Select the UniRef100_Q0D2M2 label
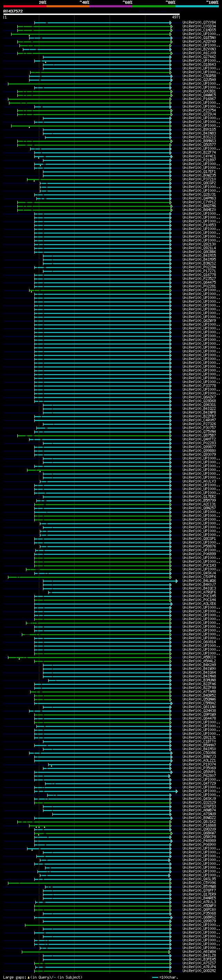Screen dimensions: 222x980 pos(199,971)
